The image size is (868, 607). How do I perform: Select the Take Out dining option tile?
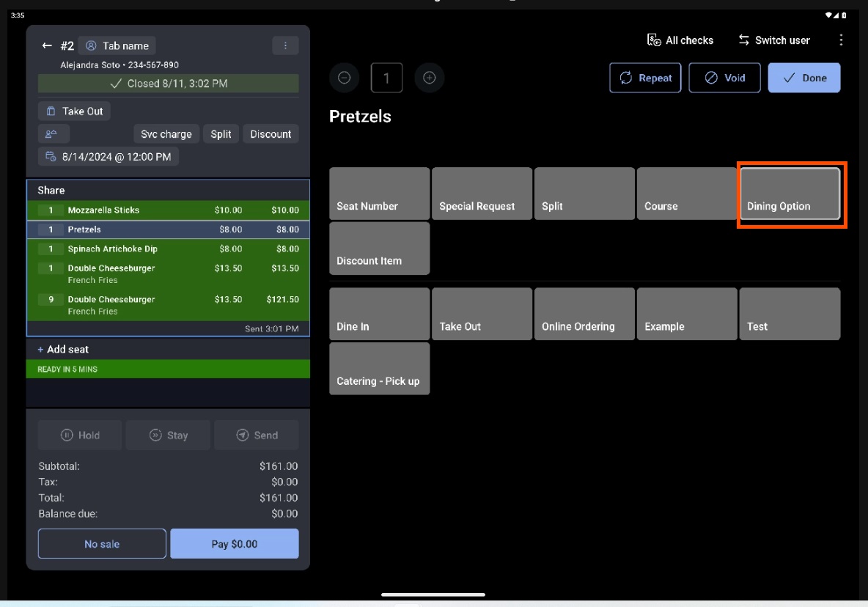point(482,314)
